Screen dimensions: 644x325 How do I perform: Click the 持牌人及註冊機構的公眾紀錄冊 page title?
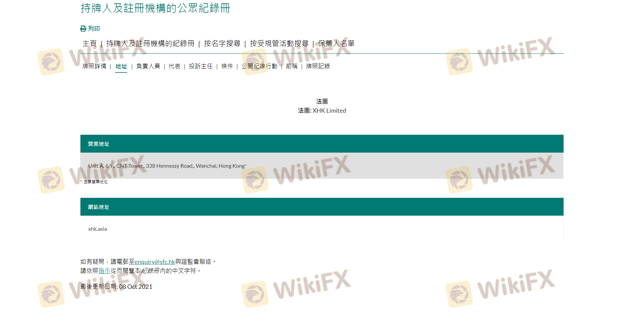155,8
